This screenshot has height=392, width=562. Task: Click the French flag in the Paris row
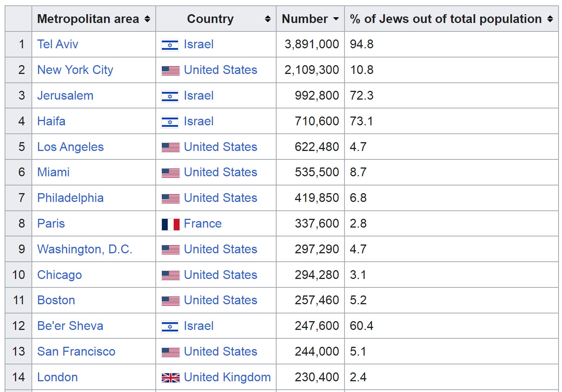(170, 224)
